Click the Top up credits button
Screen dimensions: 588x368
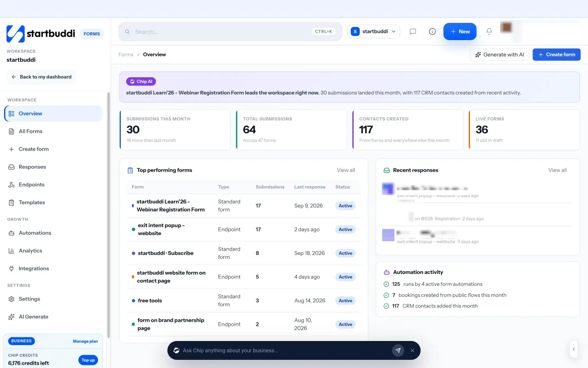click(88, 360)
